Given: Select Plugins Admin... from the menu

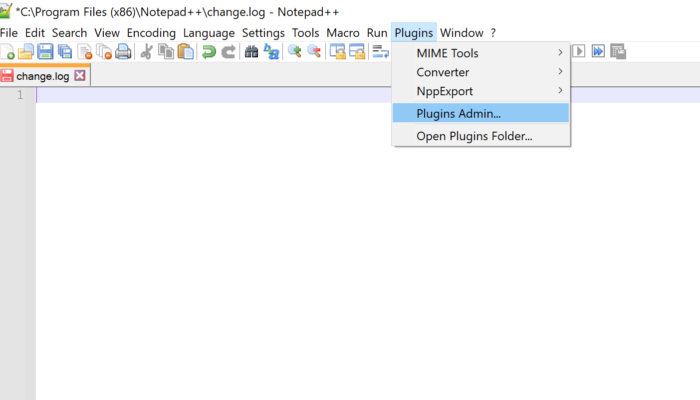Looking at the screenshot, I should [459, 113].
